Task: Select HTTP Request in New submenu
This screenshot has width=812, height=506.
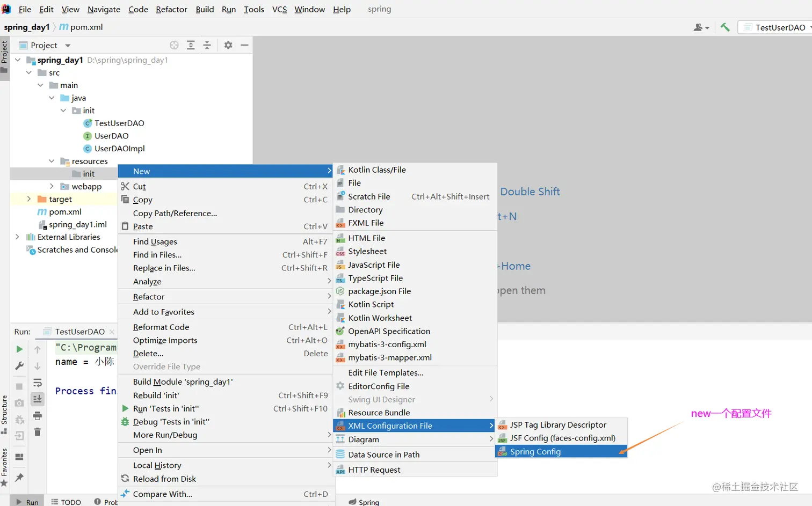Action: point(415,470)
